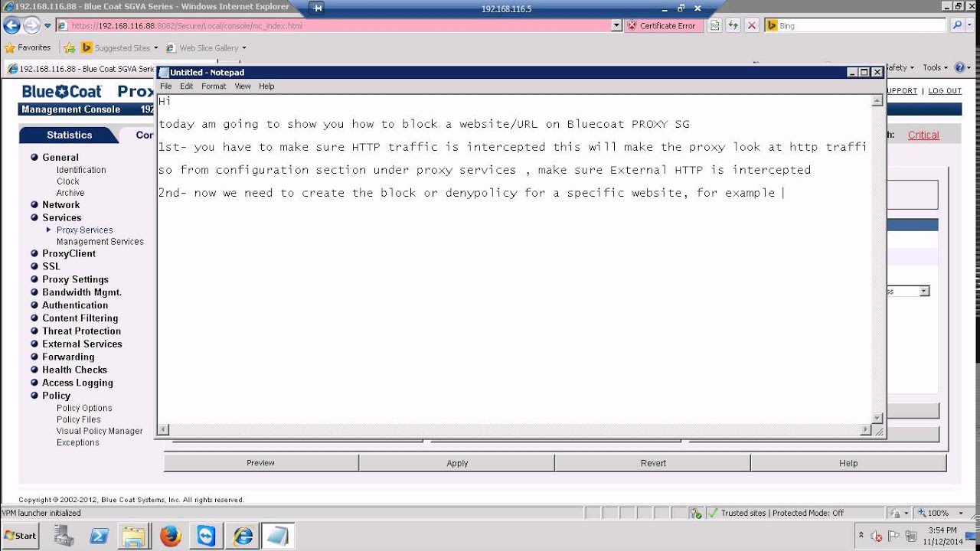Select the SSL section in sidebar

point(51,266)
